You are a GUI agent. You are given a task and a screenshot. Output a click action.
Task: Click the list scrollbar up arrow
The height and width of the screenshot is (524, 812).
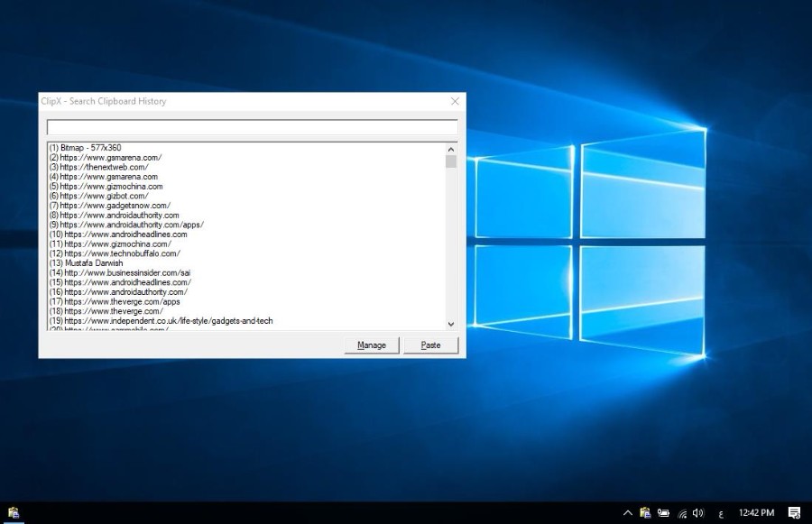pyautogui.click(x=451, y=149)
